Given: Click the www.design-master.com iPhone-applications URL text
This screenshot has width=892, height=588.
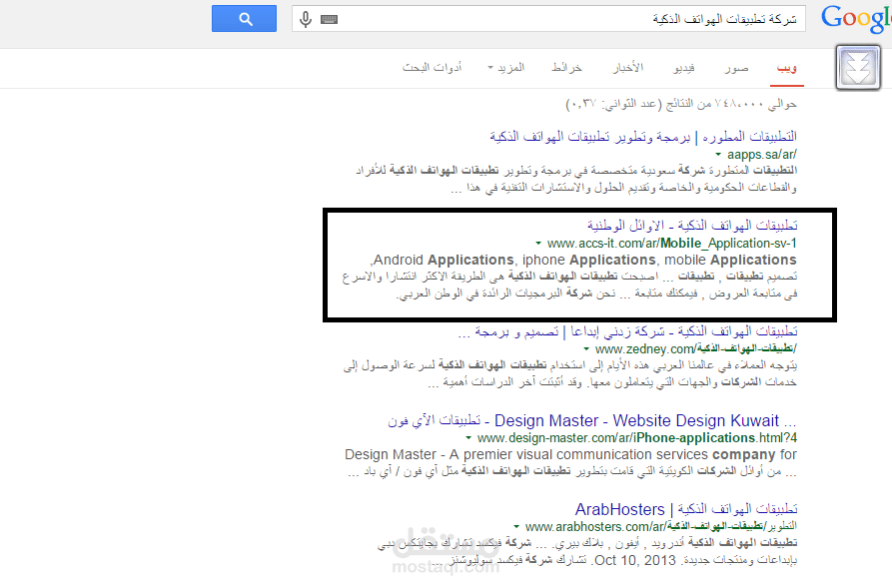Looking at the screenshot, I should click(x=637, y=438).
